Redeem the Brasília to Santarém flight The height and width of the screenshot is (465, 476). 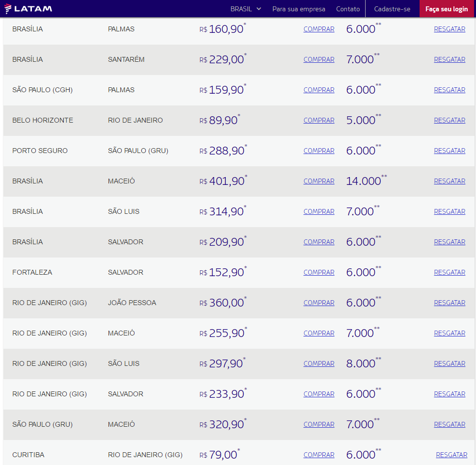click(450, 59)
